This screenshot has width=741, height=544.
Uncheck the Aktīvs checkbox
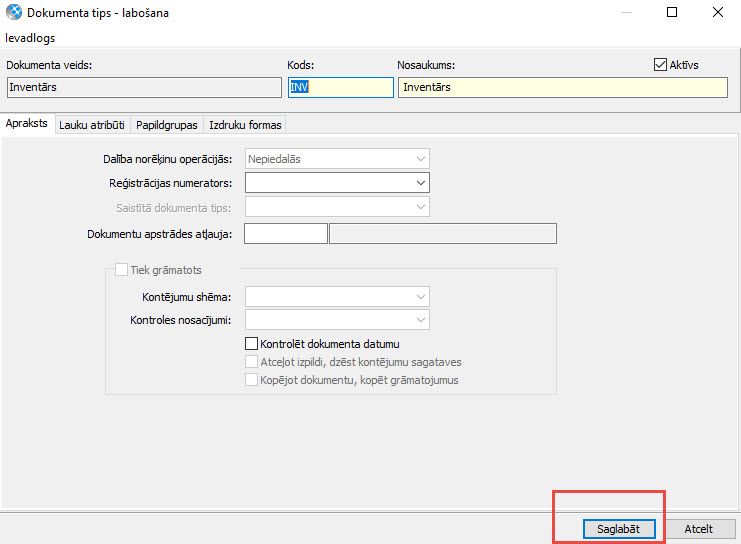tap(660, 64)
